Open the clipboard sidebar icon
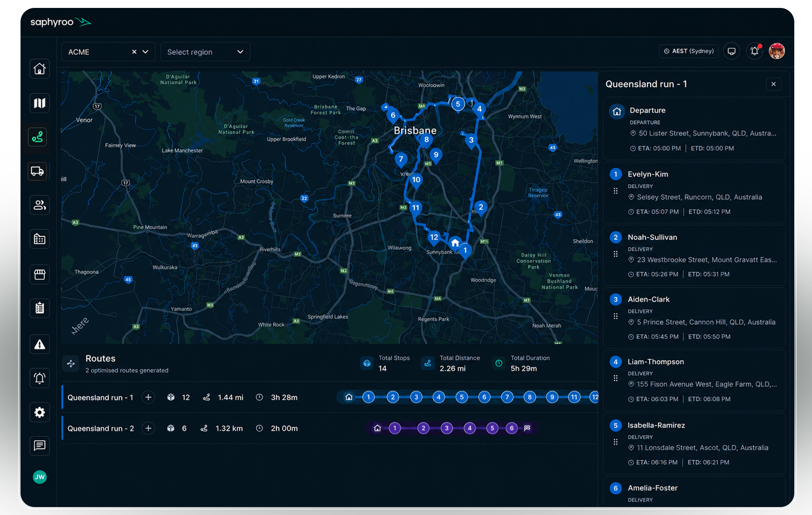 (x=40, y=308)
